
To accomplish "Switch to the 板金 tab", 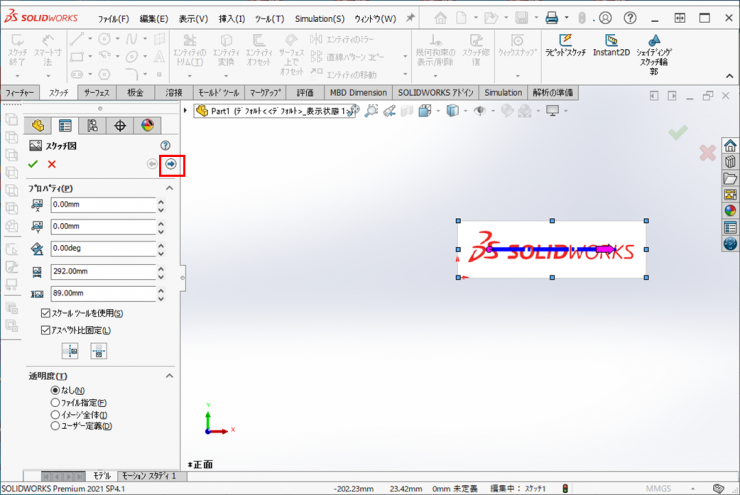I will pos(135,92).
